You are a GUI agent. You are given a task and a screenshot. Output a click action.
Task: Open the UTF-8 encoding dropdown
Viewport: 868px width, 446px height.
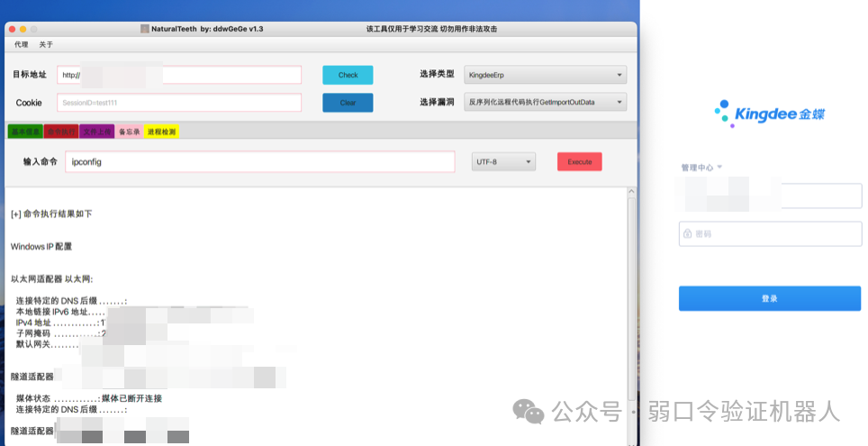pos(503,162)
